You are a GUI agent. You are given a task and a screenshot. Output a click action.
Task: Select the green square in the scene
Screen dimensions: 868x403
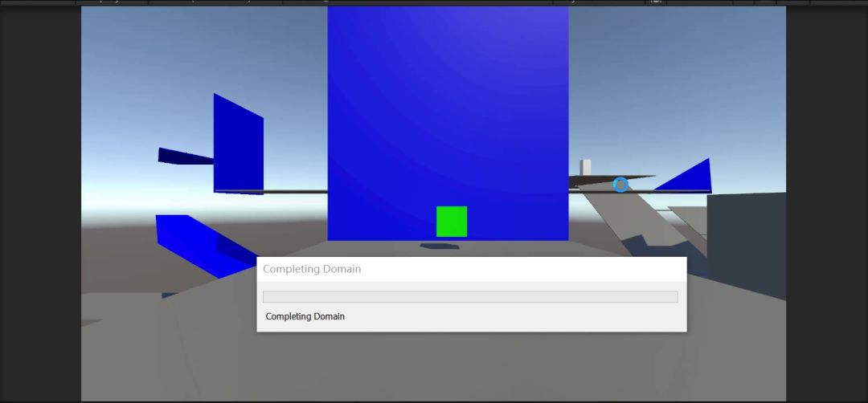tap(452, 222)
